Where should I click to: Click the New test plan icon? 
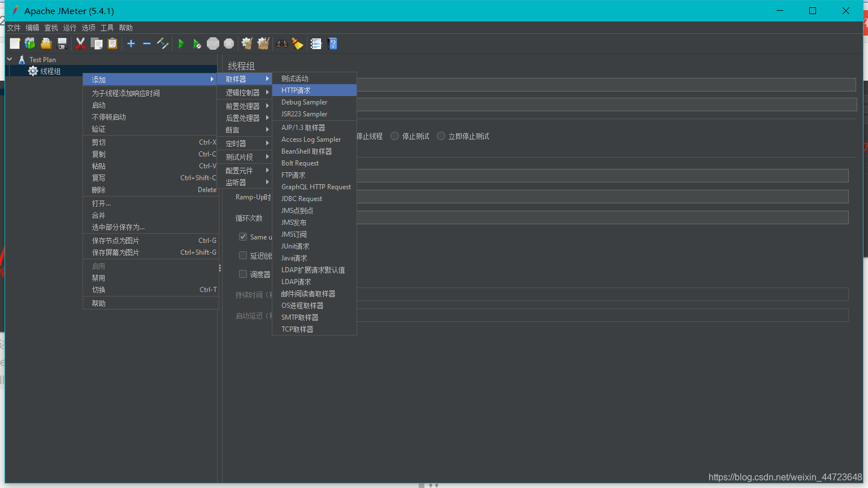tap(15, 43)
